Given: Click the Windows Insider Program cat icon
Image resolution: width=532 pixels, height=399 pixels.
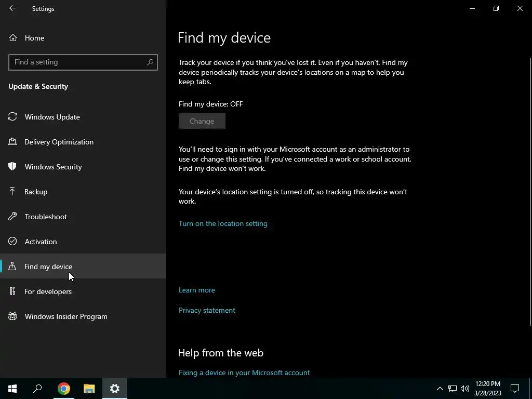Looking at the screenshot, I should point(12,316).
